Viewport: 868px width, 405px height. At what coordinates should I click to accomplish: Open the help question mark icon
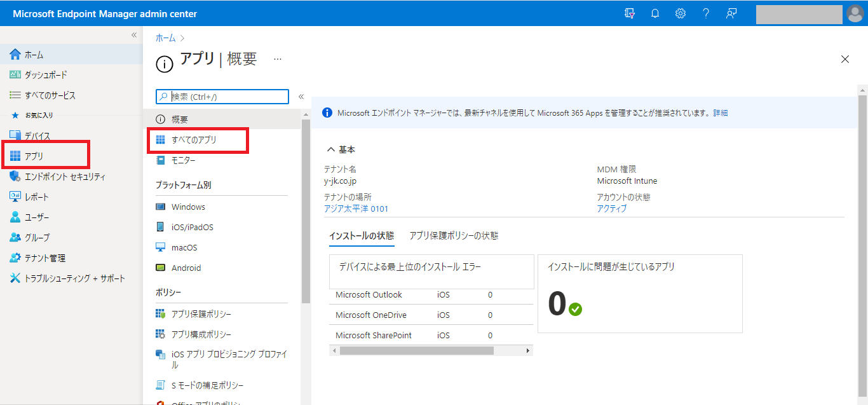706,13
